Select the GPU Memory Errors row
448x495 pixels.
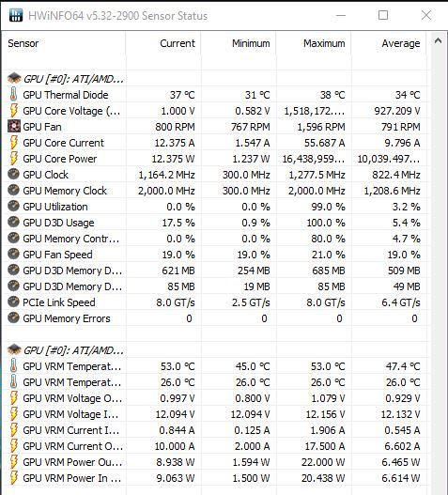pos(215,318)
